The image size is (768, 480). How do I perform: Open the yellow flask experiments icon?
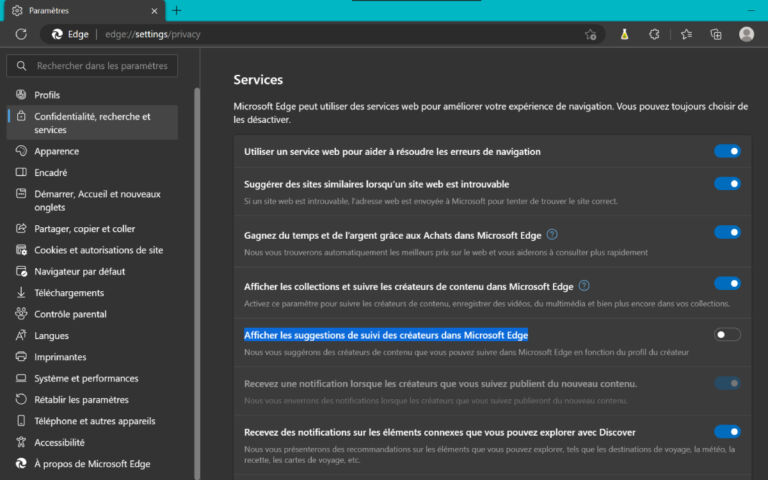pos(624,34)
